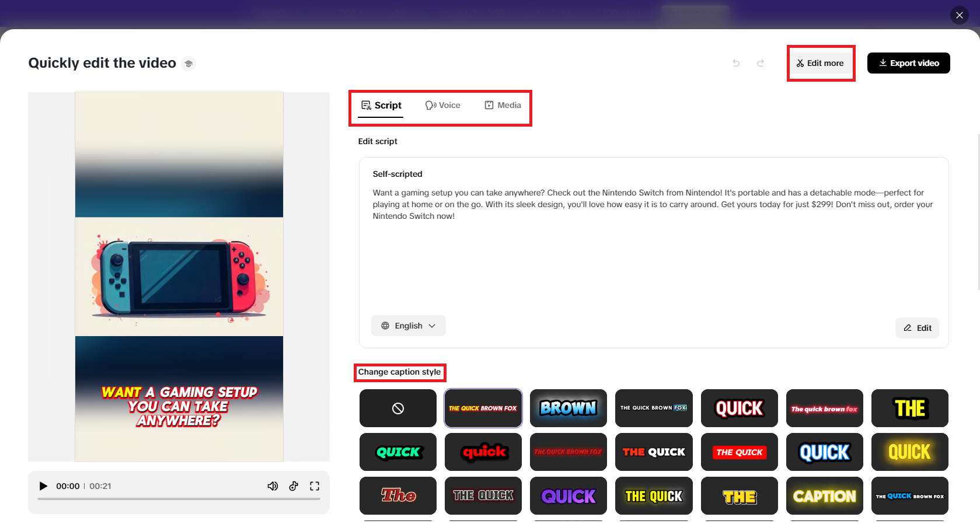Open the tutorial graduation cap icon
Viewport: 980px width, 524px height.
[189, 64]
